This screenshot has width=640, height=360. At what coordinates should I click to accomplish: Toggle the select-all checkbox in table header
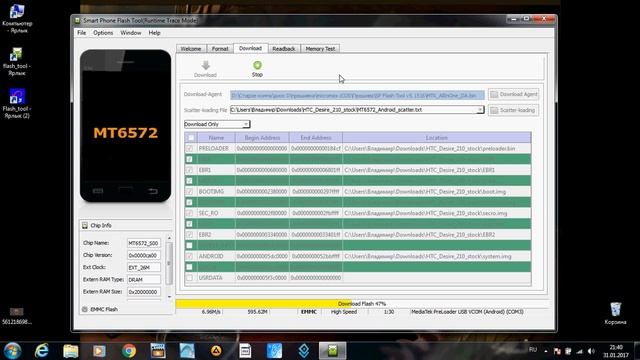pyautogui.click(x=190, y=138)
